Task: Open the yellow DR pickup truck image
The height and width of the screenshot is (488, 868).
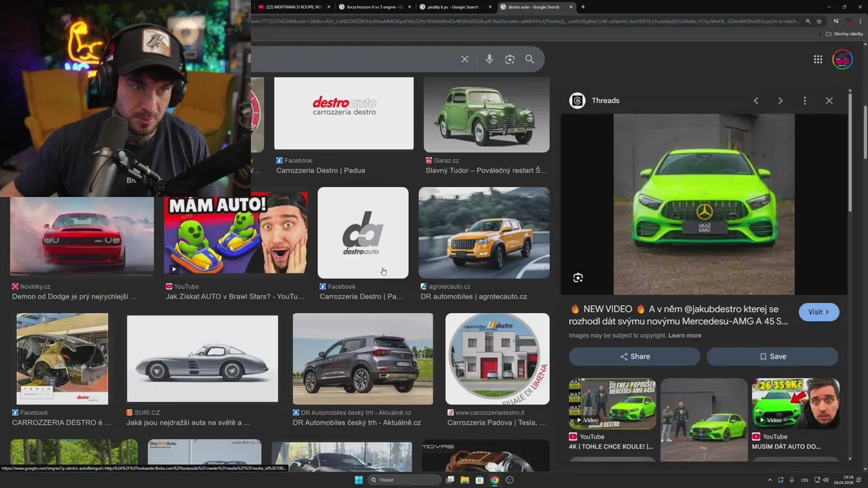Action: (484, 232)
